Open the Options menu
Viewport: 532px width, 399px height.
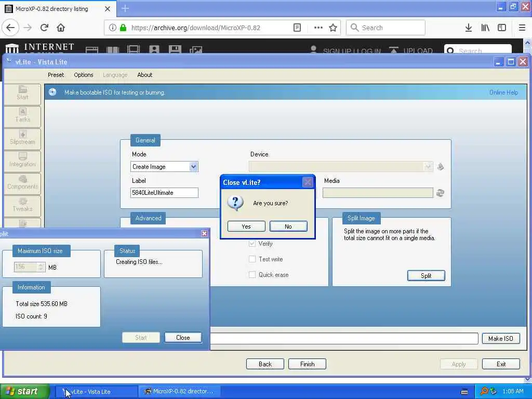(84, 75)
